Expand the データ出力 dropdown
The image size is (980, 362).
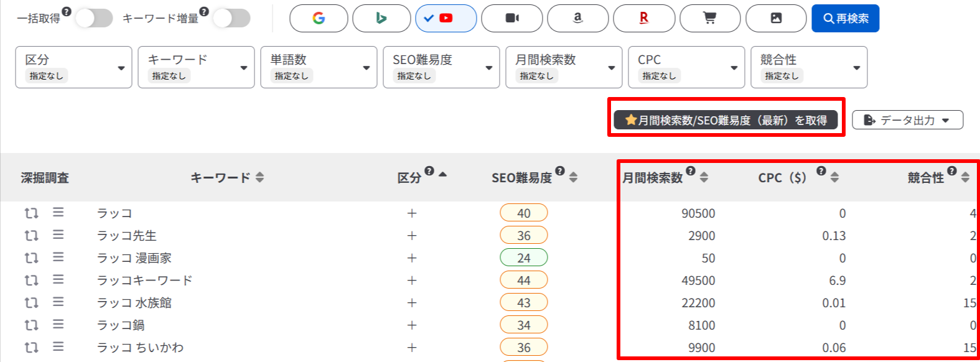point(907,120)
